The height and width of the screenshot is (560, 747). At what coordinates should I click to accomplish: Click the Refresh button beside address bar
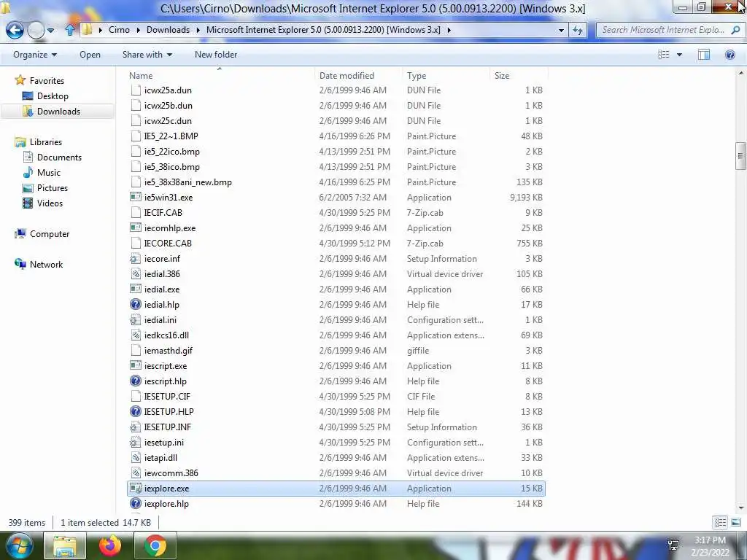pyautogui.click(x=578, y=30)
